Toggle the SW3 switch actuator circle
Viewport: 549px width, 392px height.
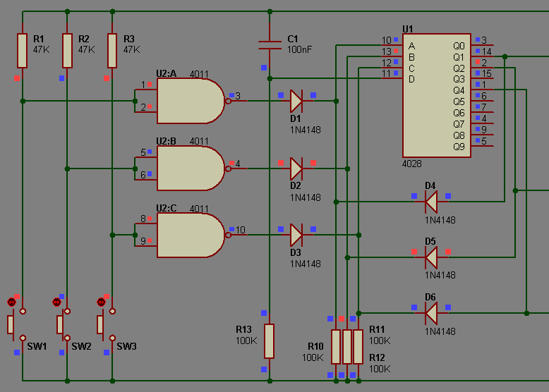(101, 302)
